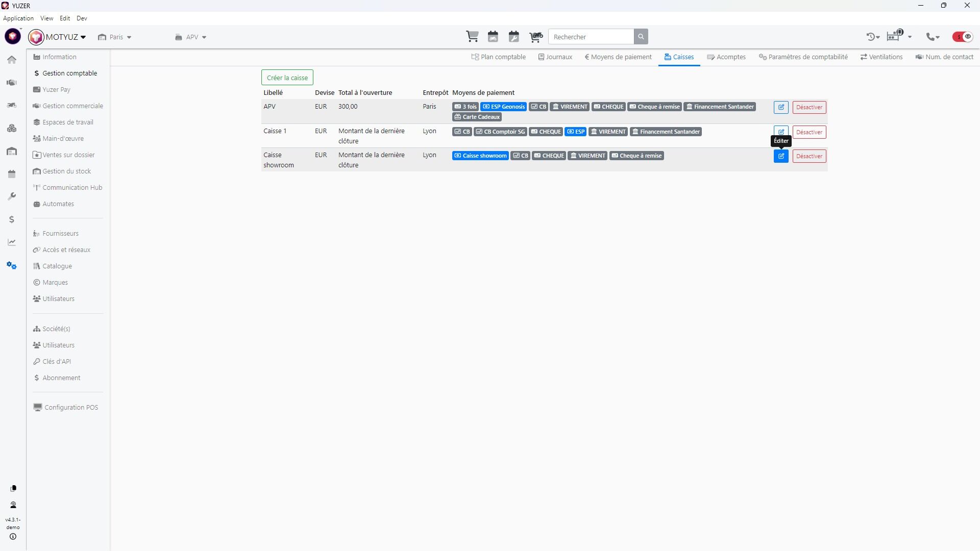Expand the history clock dropdown
Screen dimensions: 980x551
(873, 37)
